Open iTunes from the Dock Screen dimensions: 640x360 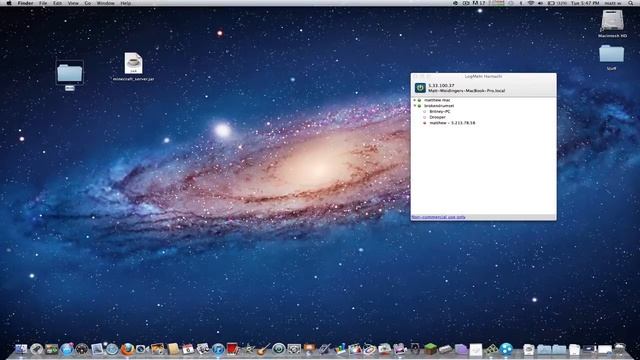[218, 349]
